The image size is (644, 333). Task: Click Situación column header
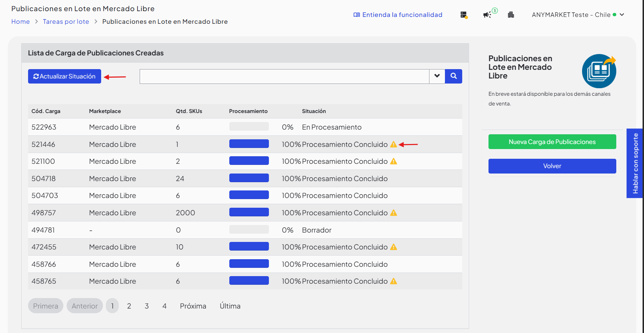[x=314, y=111]
